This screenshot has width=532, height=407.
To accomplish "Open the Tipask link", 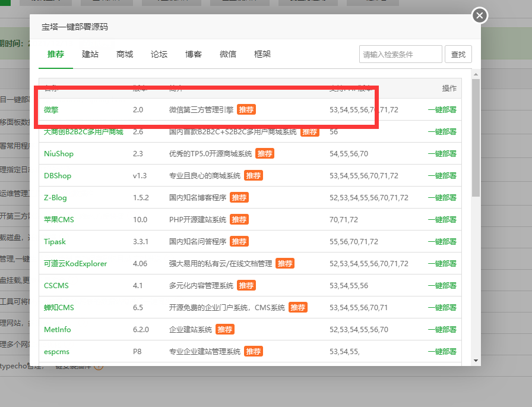I will click(55, 242).
